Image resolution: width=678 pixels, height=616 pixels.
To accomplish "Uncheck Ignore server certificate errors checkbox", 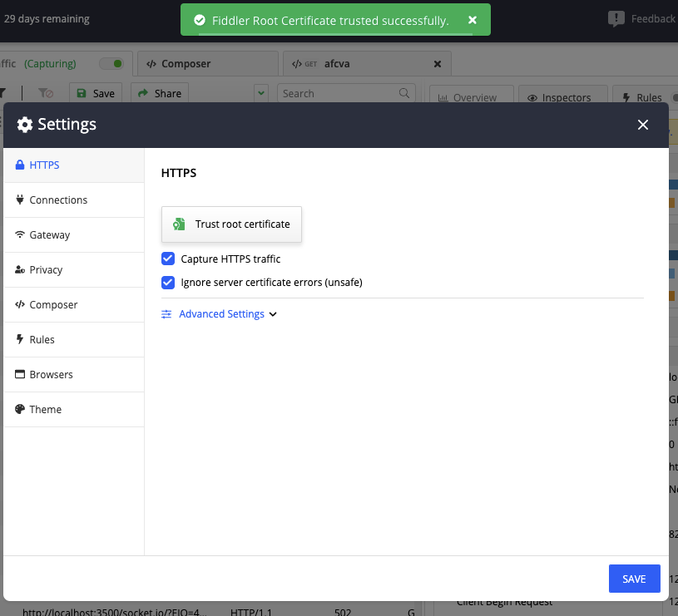I will [x=168, y=282].
